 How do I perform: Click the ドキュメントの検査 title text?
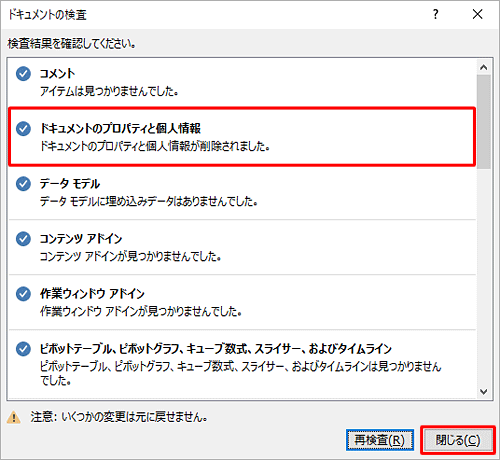(x=47, y=15)
